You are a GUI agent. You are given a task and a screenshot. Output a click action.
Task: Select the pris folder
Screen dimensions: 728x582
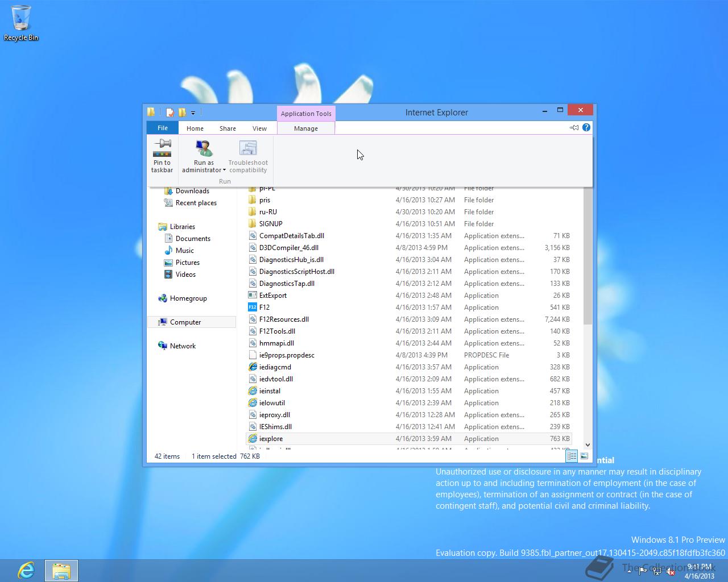tap(408, 200)
